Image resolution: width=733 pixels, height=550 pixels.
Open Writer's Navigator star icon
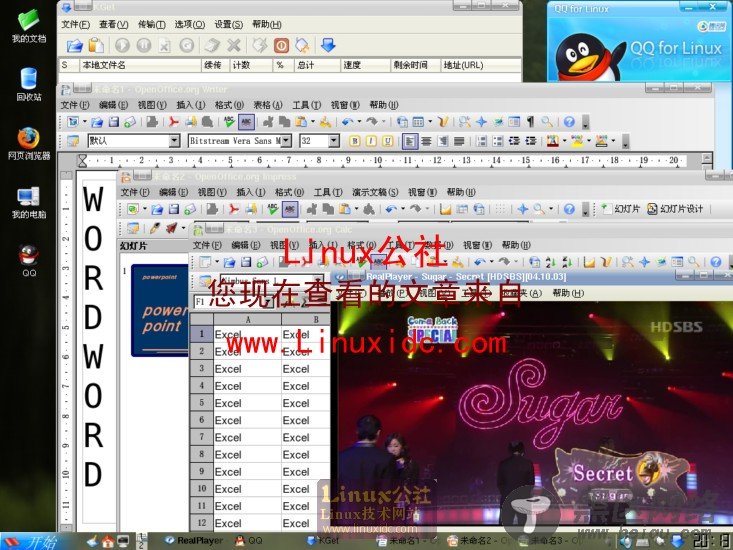click(x=481, y=122)
